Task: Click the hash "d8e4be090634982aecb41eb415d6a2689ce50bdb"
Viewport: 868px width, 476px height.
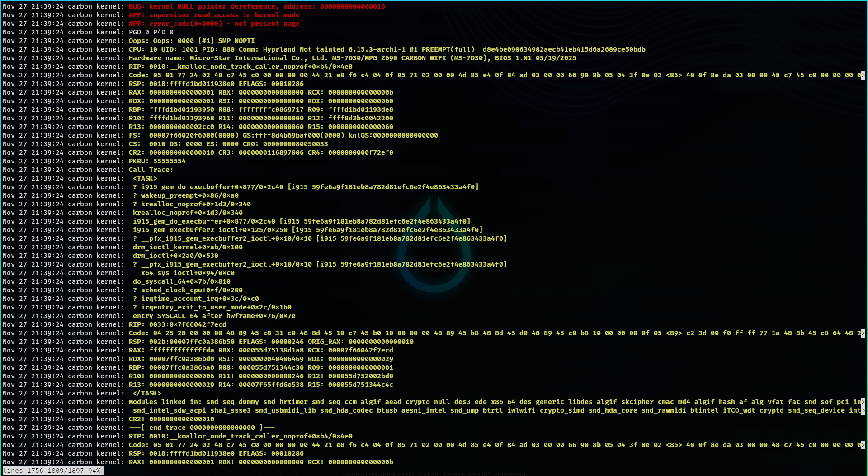Action: click(564, 50)
